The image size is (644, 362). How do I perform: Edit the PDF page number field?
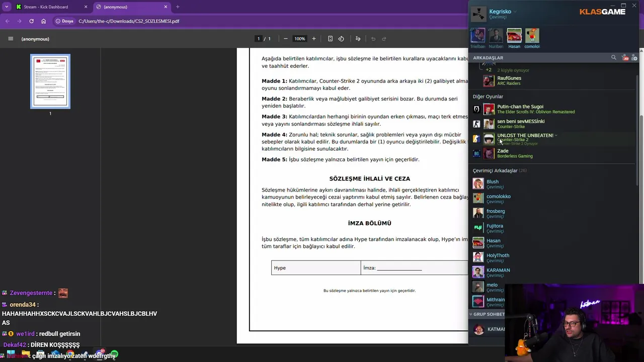pos(259,39)
